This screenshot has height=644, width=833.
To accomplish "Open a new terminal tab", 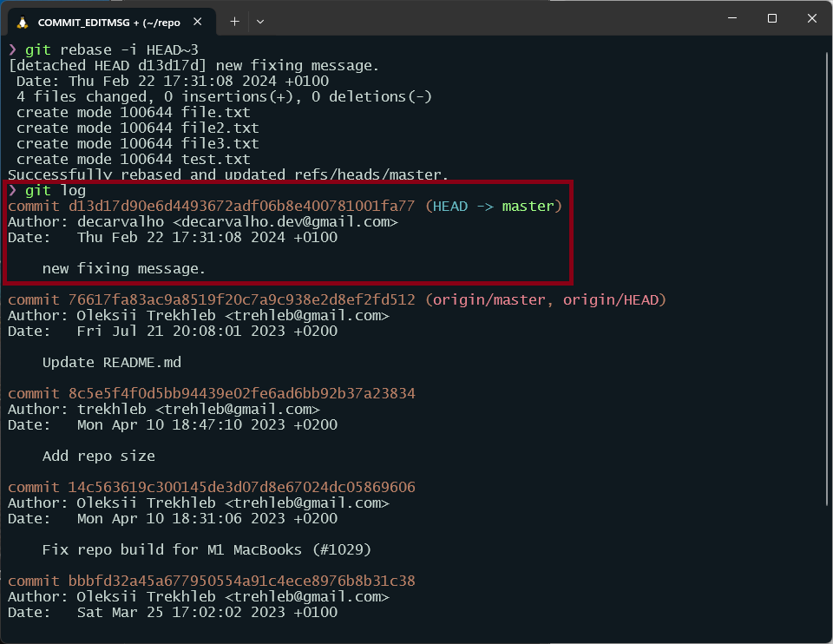I will pyautogui.click(x=234, y=22).
